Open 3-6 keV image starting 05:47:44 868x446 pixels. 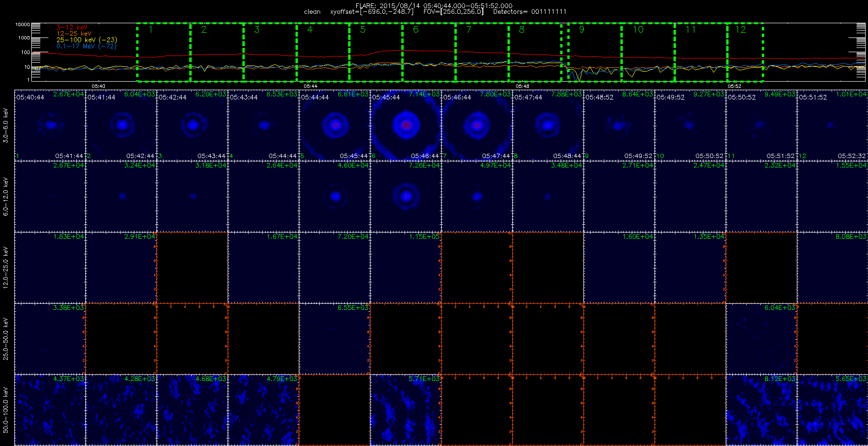[x=548, y=125]
